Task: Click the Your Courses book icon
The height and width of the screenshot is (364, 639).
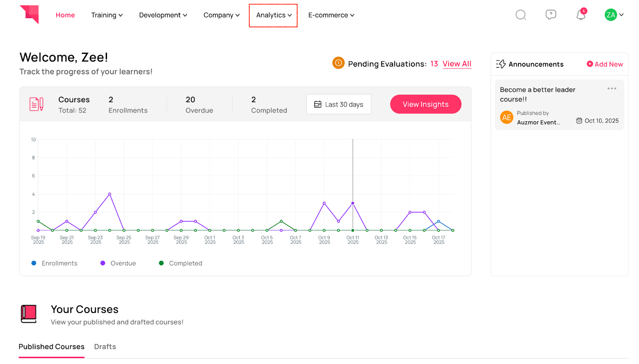Action: (x=29, y=314)
